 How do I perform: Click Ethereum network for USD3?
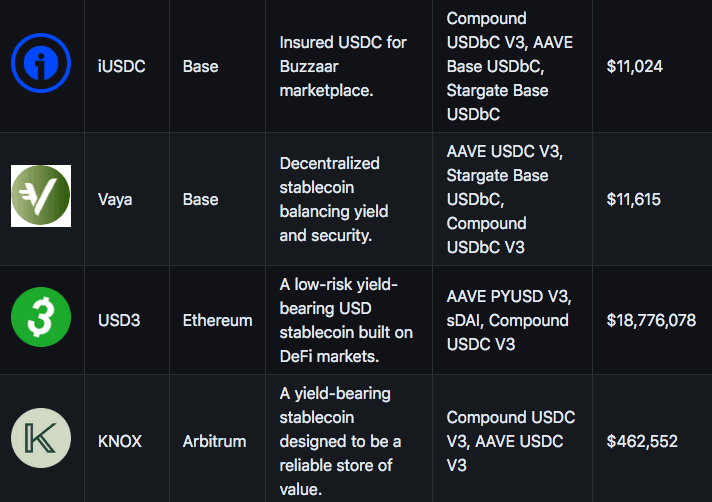pos(217,320)
